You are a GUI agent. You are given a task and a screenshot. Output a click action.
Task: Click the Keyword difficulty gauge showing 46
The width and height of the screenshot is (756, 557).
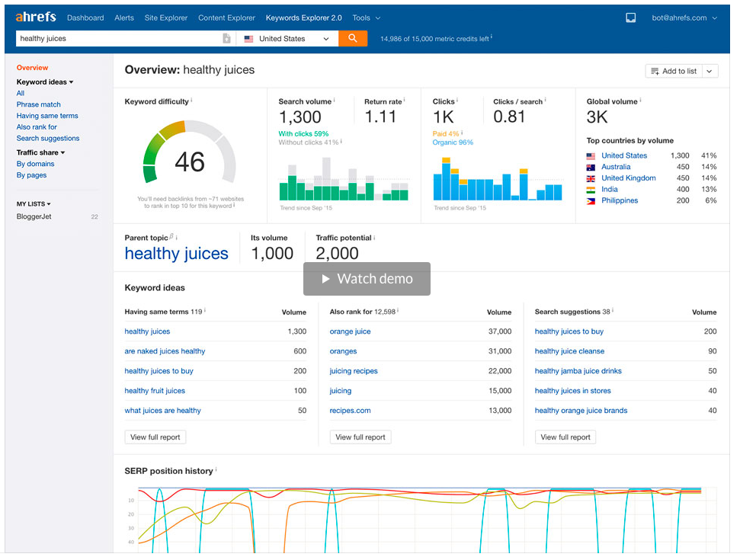point(190,153)
